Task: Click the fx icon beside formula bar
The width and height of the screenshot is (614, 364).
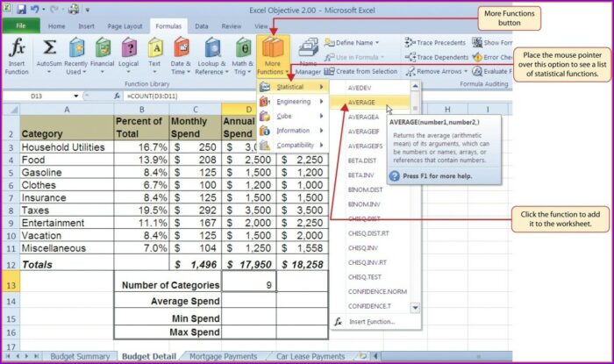Action: pos(117,96)
